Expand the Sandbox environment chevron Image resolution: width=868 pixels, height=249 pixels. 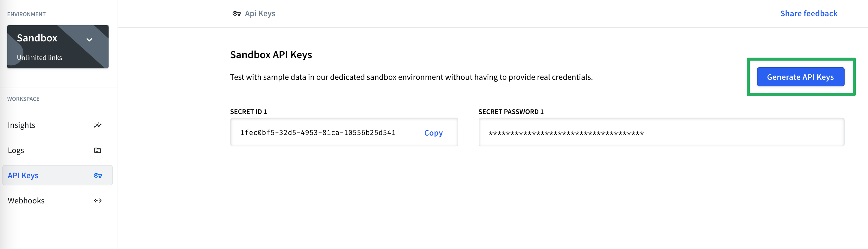click(x=89, y=40)
